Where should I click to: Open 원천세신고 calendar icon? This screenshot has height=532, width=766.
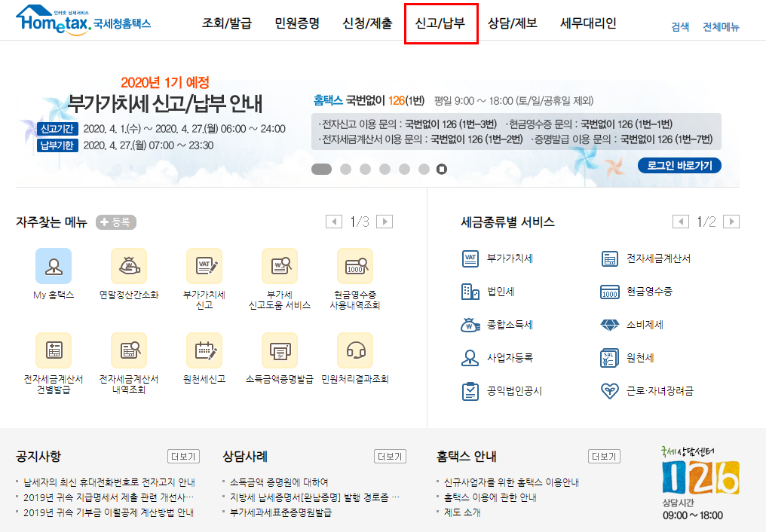click(204, 350)
